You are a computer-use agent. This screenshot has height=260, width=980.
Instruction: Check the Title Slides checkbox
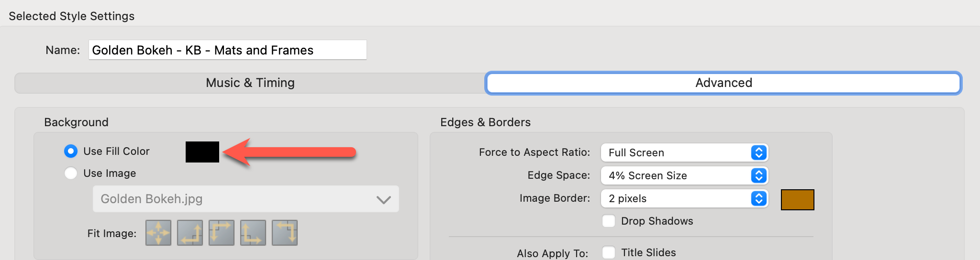[x=609, y=252]
